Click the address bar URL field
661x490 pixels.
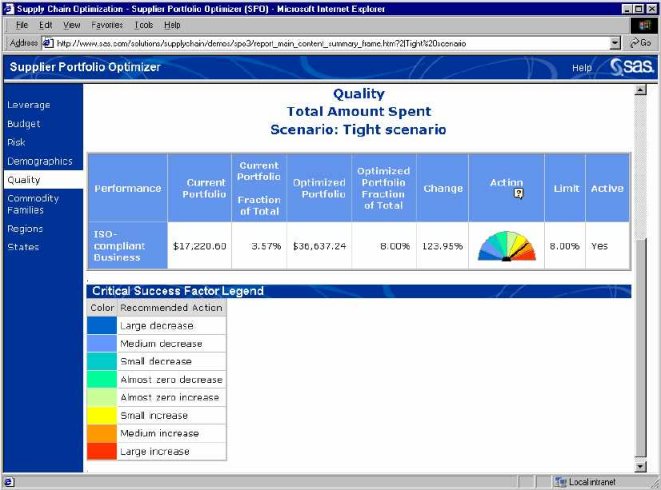332,43
